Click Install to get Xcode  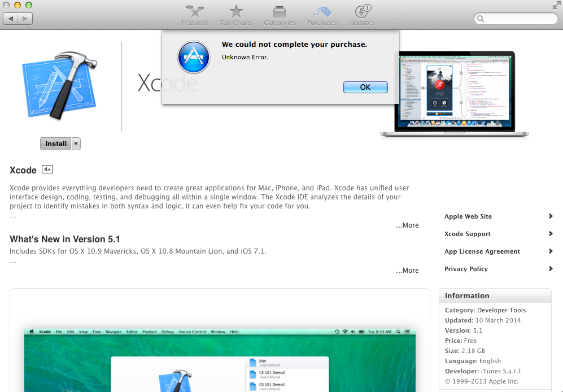point(54,143)
